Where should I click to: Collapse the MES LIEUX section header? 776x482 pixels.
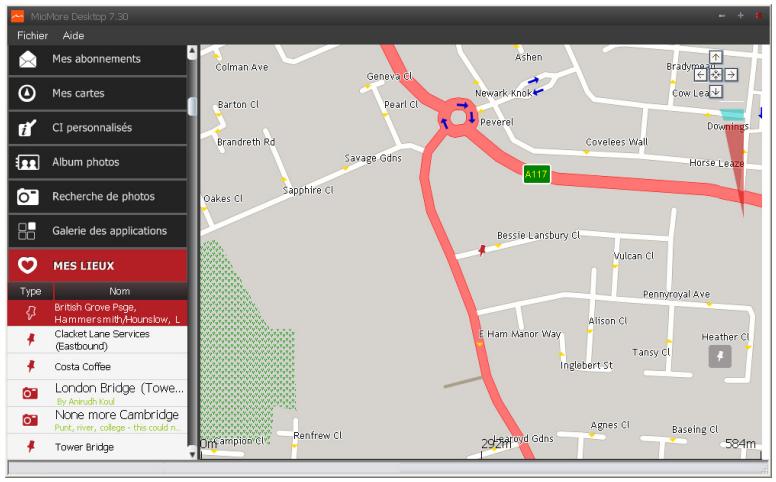click(97, 265)
